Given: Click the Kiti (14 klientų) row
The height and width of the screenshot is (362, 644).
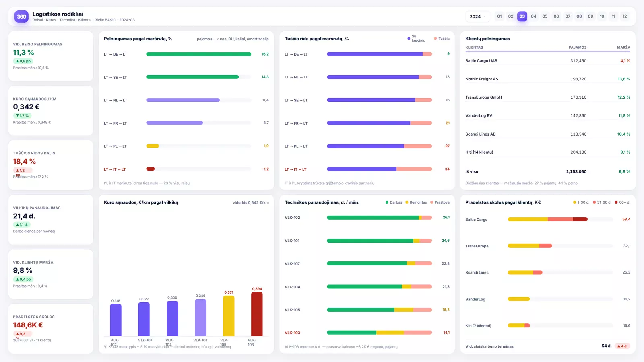Looking at the screenshot, I should [548, 152].
